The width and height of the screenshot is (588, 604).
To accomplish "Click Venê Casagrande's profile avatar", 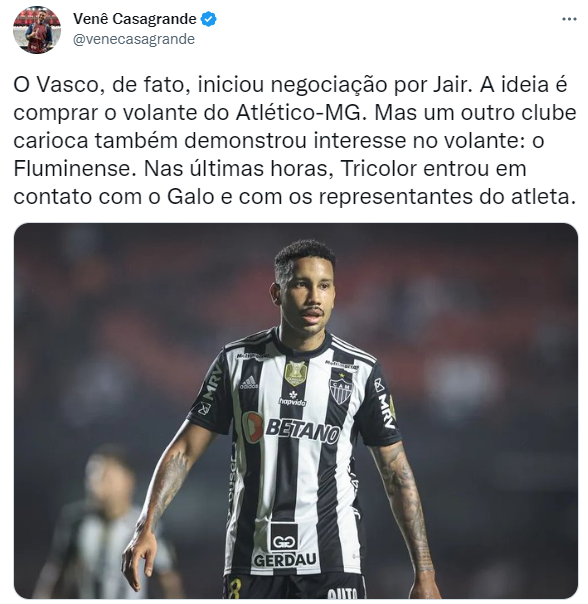I will click(x=37, y=30).
